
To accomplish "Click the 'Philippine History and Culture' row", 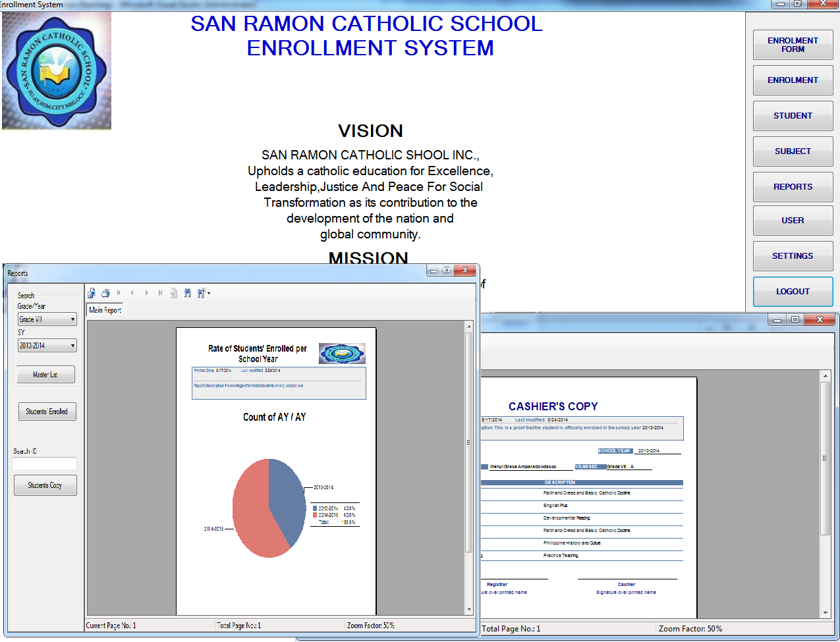I will pos(572,543).
